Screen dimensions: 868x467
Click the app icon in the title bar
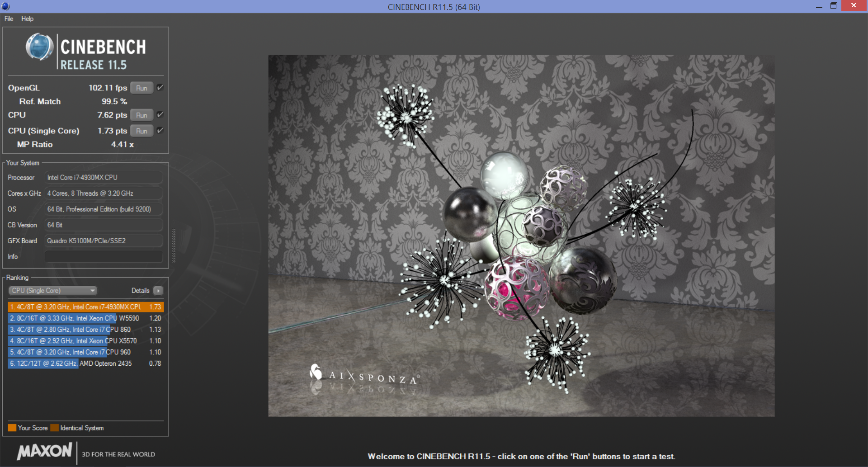tap(6, 6)
